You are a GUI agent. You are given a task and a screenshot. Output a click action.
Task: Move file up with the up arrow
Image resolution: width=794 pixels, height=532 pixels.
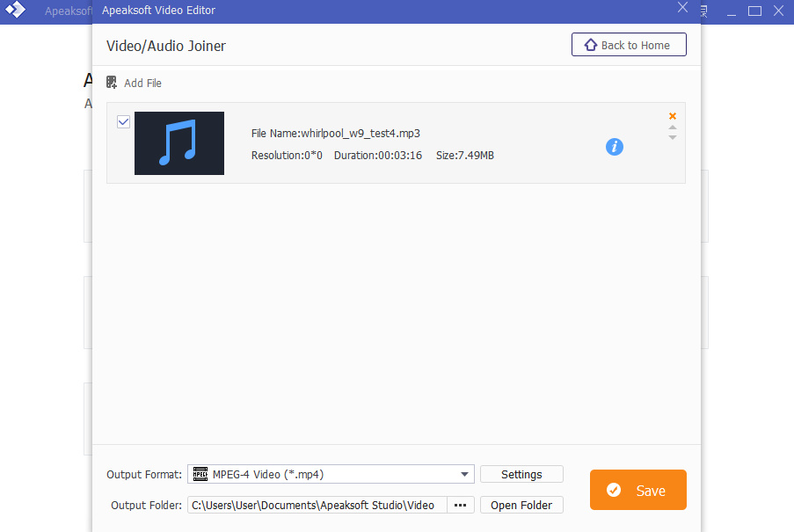673,128
